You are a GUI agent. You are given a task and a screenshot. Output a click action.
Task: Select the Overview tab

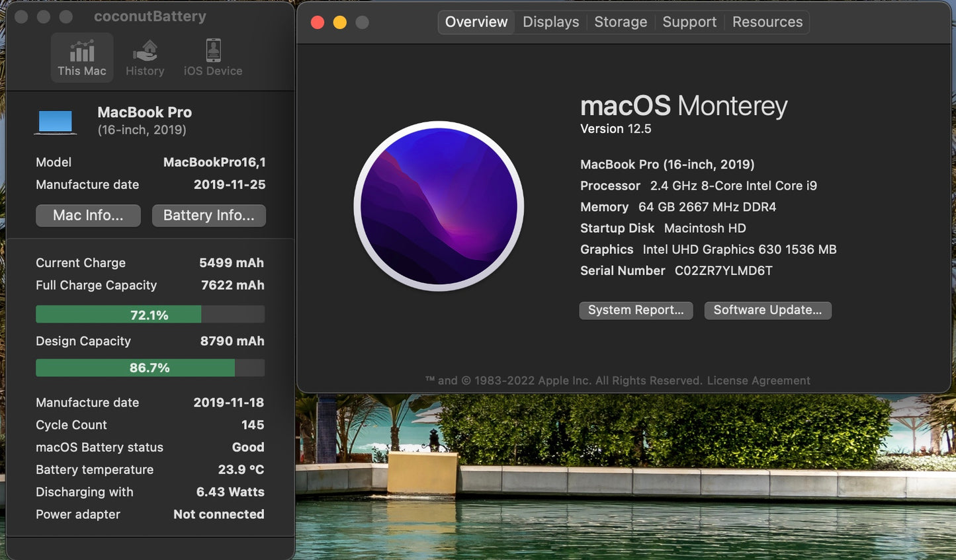[x=476, y=22]
